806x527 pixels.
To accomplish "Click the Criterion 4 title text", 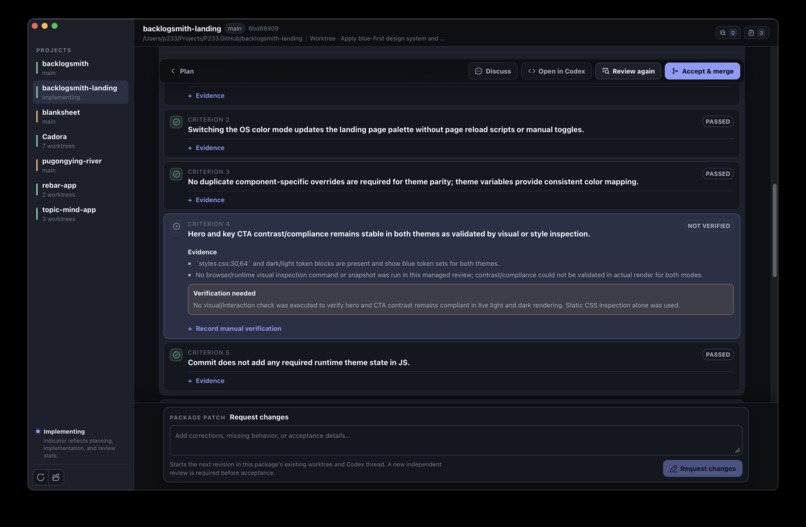I will tap(389, 234).
